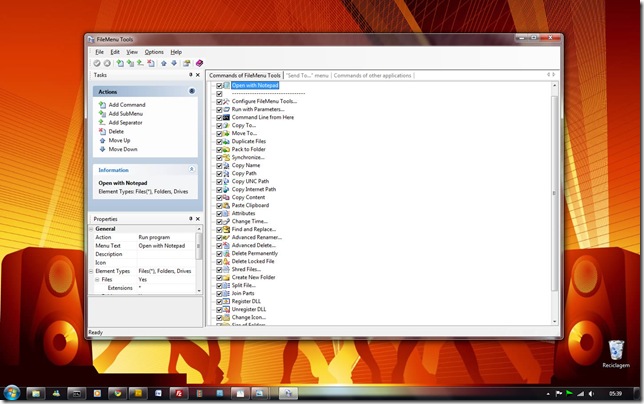Screen dimensions: 644x404
Task: Toggle the Synchronize checkbox
Action: point(219,158)
